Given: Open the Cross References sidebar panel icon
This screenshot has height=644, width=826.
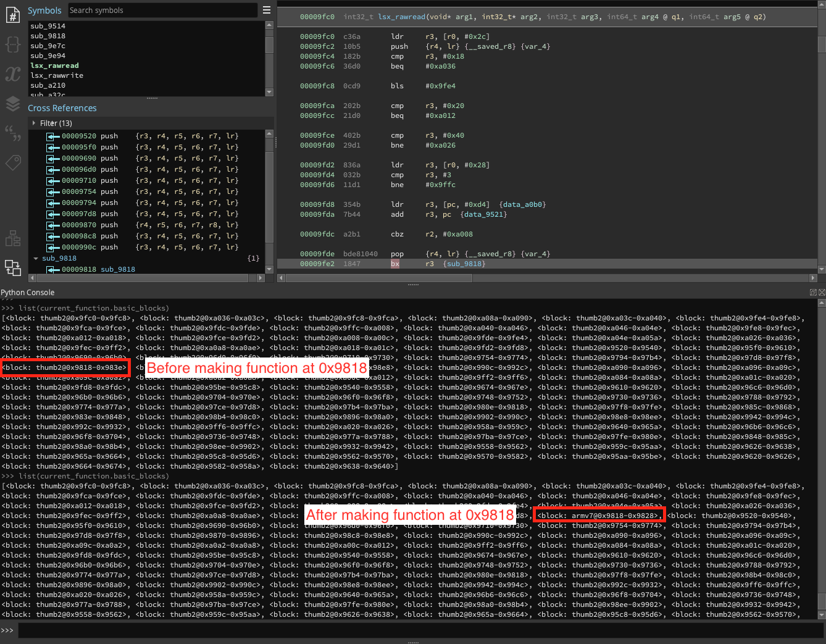Looking at the screenshot, I should pyautogui.click(x=13, y=267).
